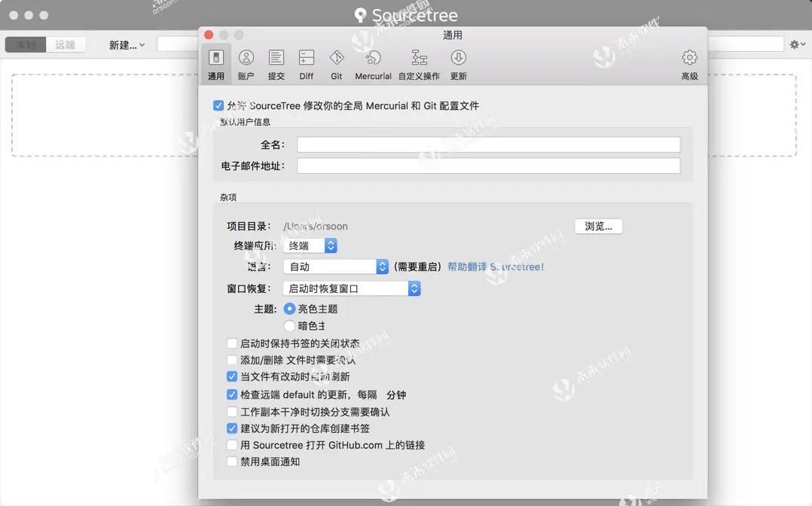Image resolution: width=812 pixels, height=506 pixels.
Task: Click the project directory path /Users/orsoon
Action: (316, 227)
